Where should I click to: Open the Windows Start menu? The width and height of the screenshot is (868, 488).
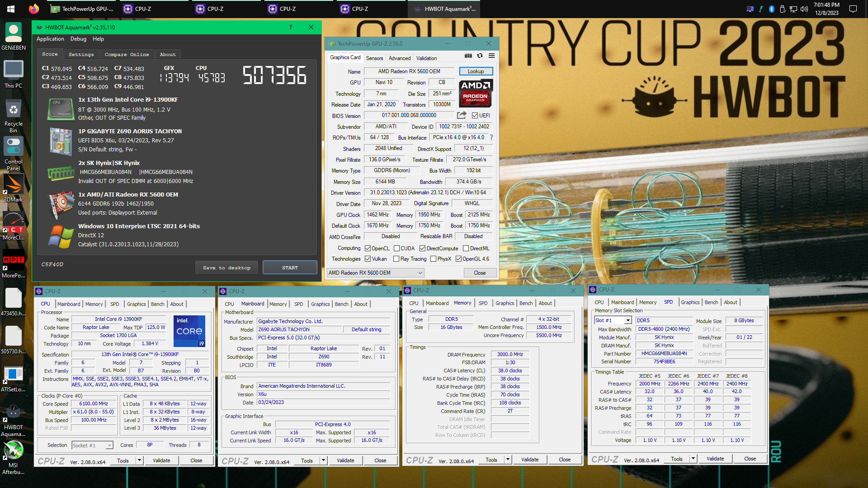coord(11,9)
